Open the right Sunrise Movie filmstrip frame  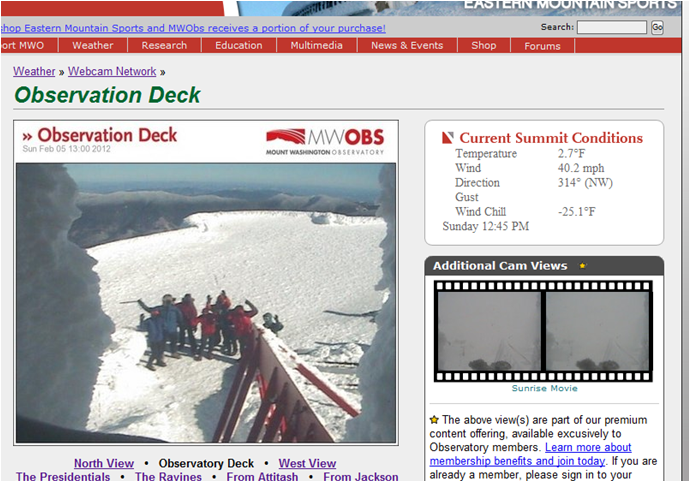tap(597, 331)
